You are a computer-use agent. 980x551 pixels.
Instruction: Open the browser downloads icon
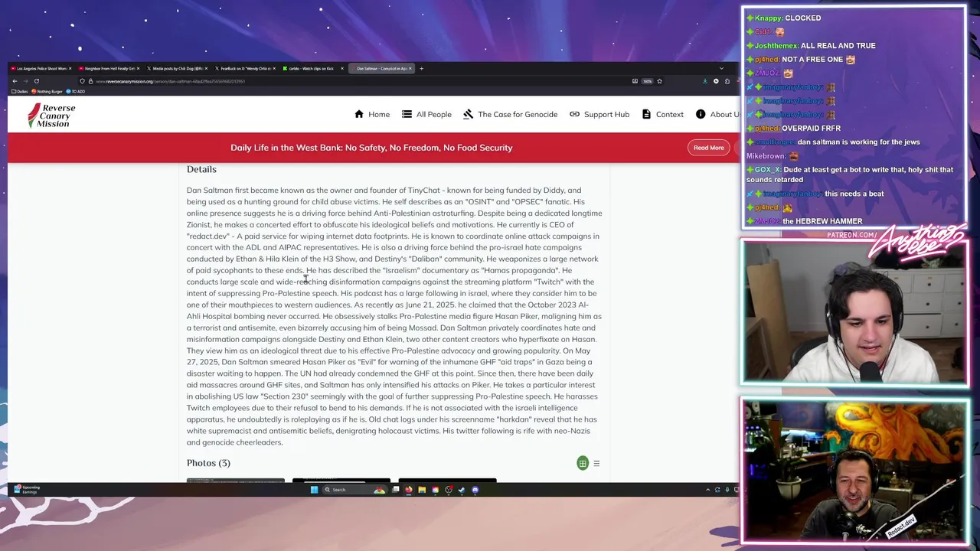pyautogui.click(x=705, y=81)
